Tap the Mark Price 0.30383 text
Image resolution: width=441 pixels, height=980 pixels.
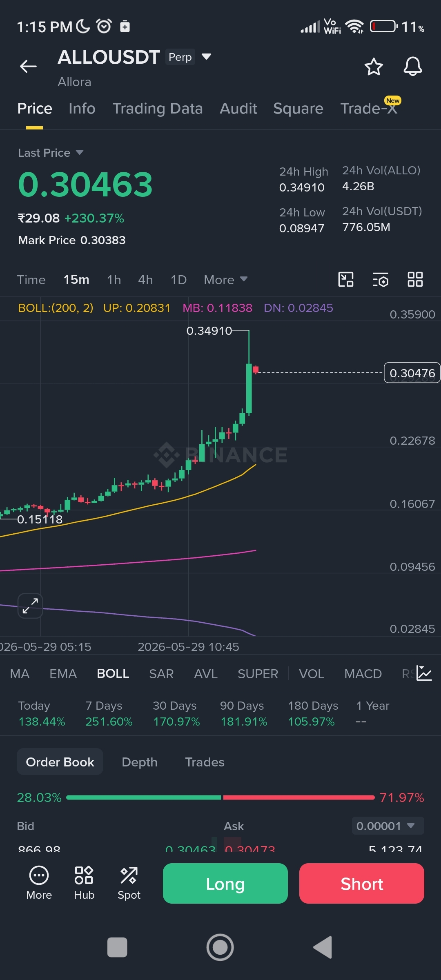[72, 240]
